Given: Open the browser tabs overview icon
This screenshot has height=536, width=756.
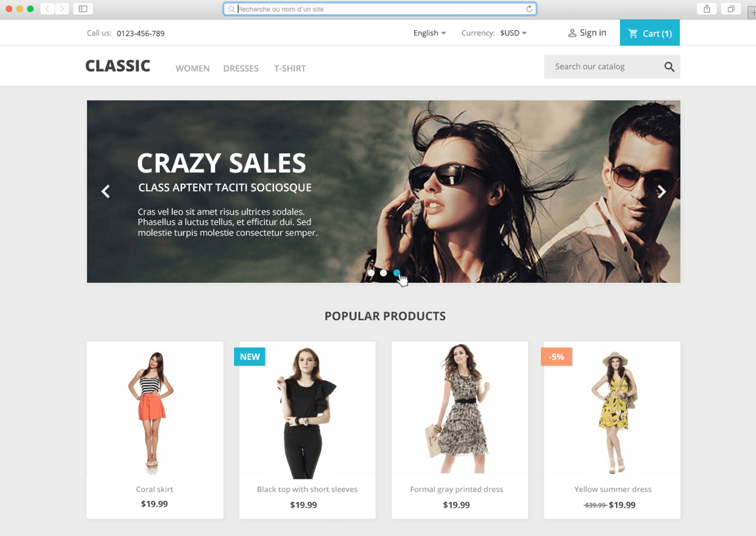Looking at the screenshot, I should click(x=730, y=9).
